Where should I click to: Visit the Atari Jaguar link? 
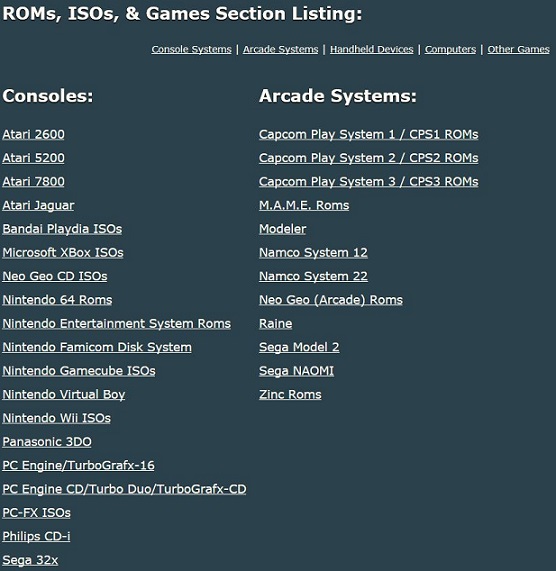point(38,205)
